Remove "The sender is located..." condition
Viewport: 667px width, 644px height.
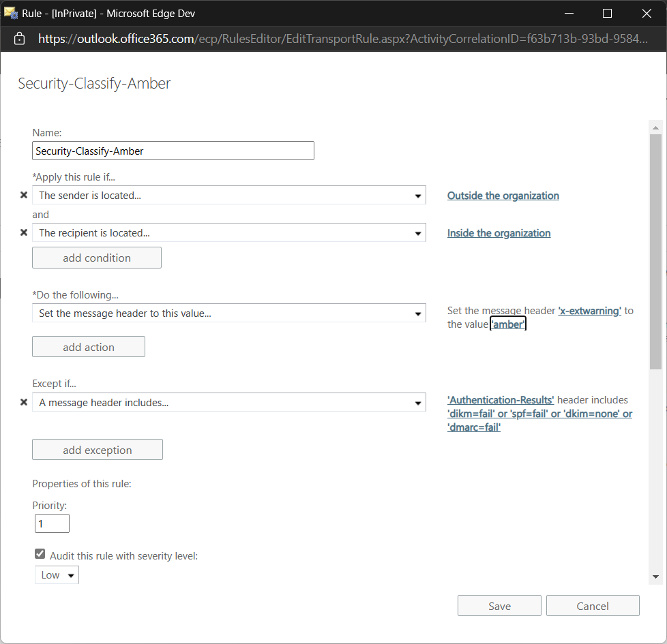(24, 195)
